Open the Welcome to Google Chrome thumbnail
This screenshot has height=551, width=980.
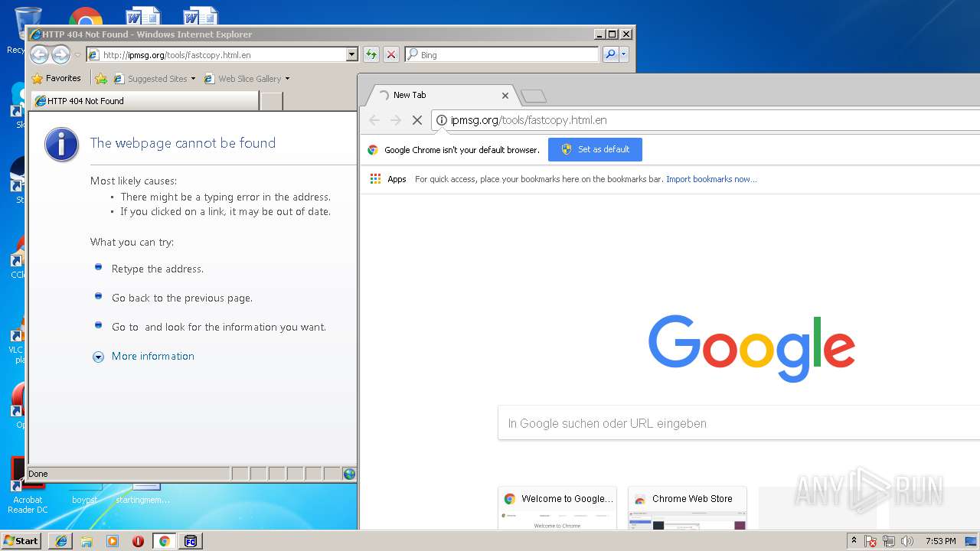(x=557, y=507)
